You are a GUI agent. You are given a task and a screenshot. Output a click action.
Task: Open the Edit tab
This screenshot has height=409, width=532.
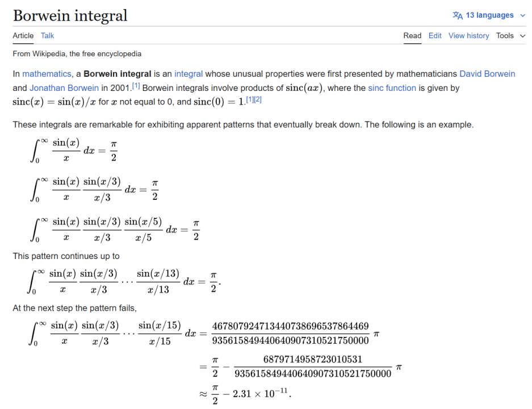pos(435,36)
